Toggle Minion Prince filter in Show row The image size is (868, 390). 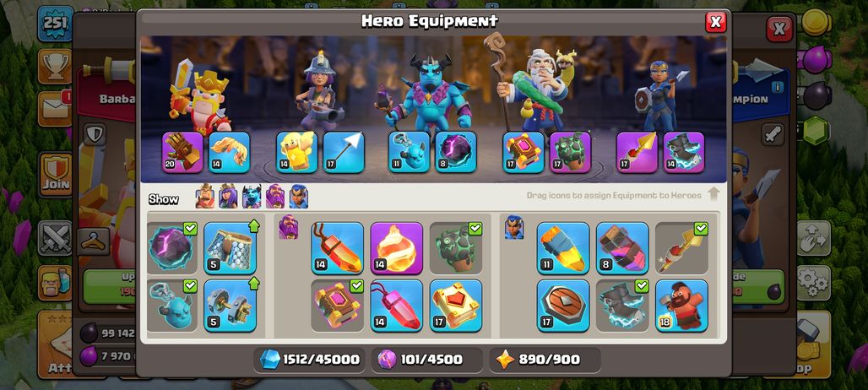[252, 197]
